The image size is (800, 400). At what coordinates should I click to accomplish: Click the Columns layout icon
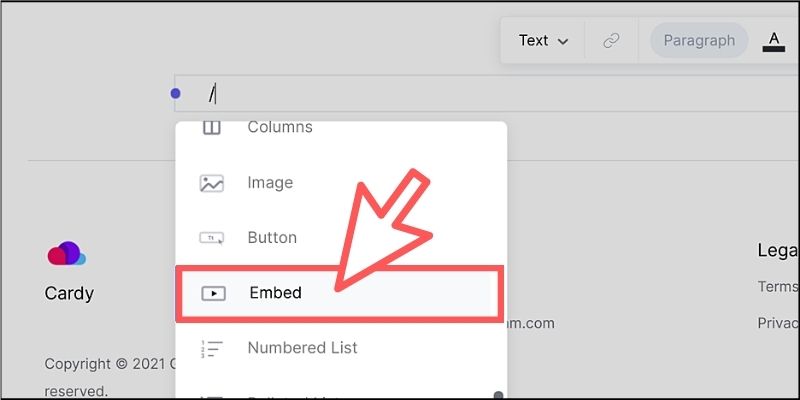(x=212, y=128)
